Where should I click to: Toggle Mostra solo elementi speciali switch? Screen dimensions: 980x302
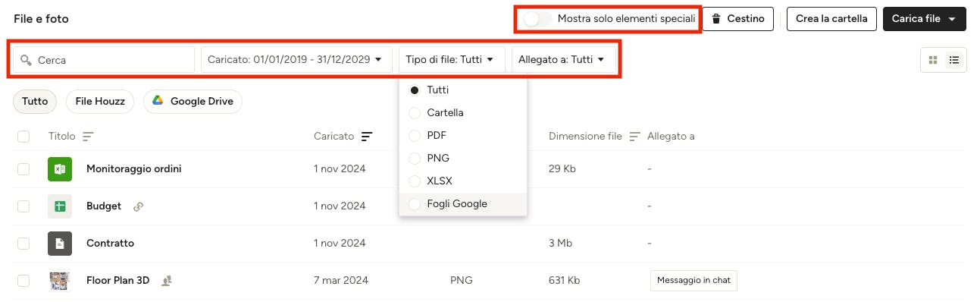[x=537, y=18]
